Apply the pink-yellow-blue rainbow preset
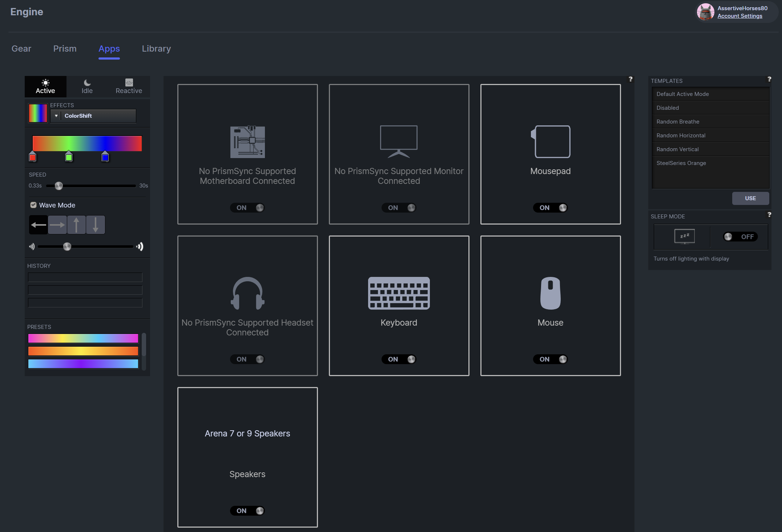 83,338
